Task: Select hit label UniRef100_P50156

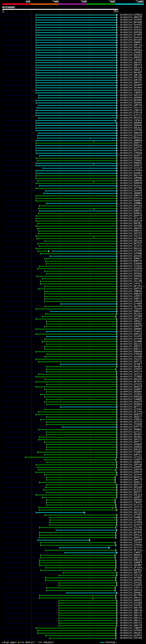Action: 131,77
